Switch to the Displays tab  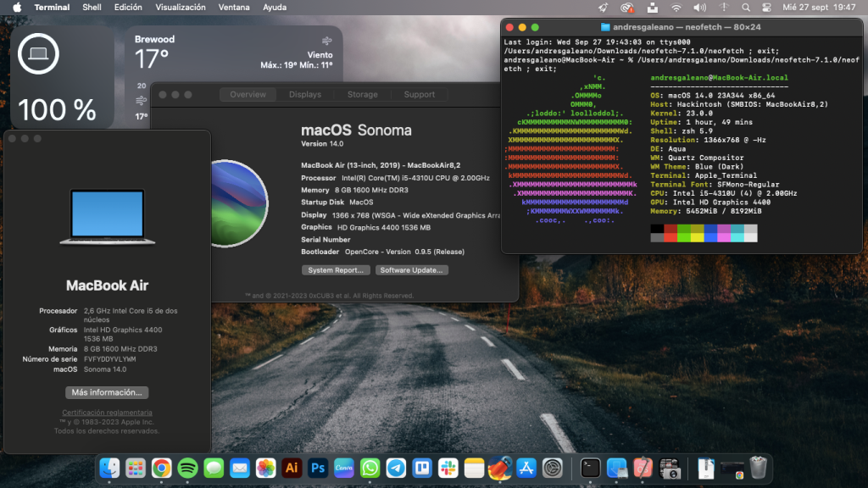[x=305, y=95]
